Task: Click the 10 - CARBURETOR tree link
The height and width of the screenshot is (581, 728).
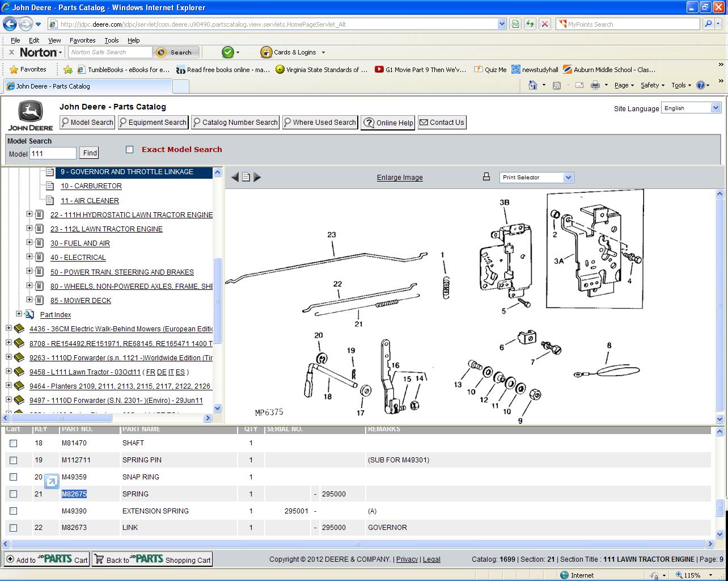Action: click(91, 186)
